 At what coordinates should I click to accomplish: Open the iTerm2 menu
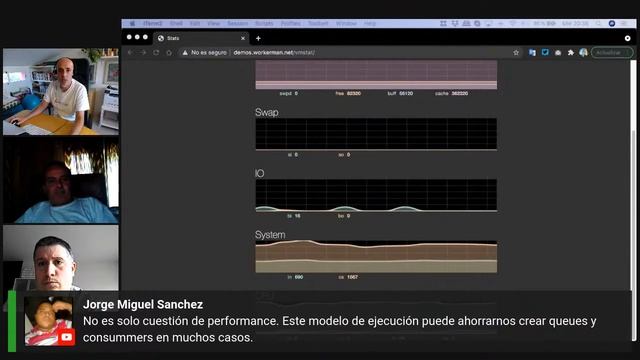click(153, 24)
